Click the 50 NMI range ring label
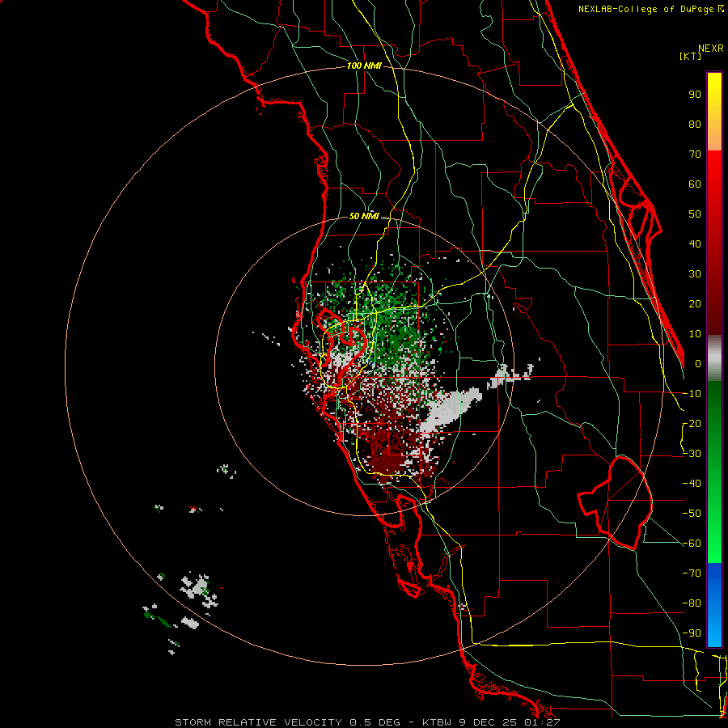Screen dimensions: 728x728 point(364,216)
